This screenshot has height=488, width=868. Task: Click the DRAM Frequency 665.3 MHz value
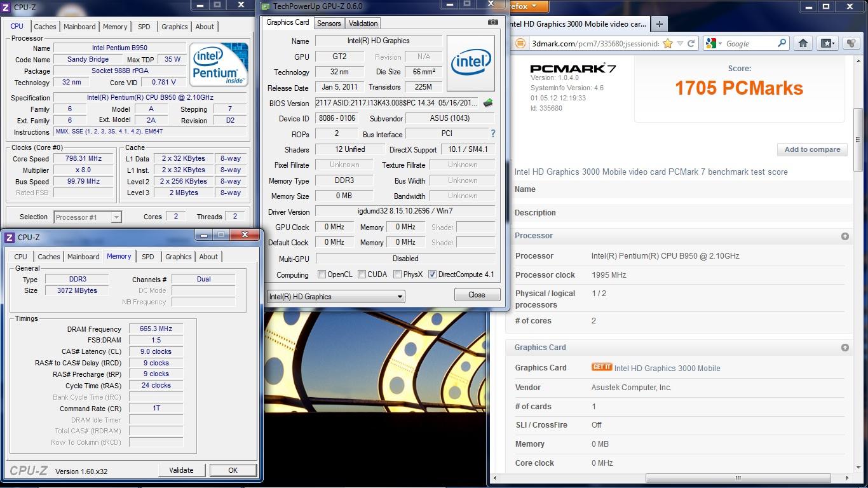pos(156,329)
